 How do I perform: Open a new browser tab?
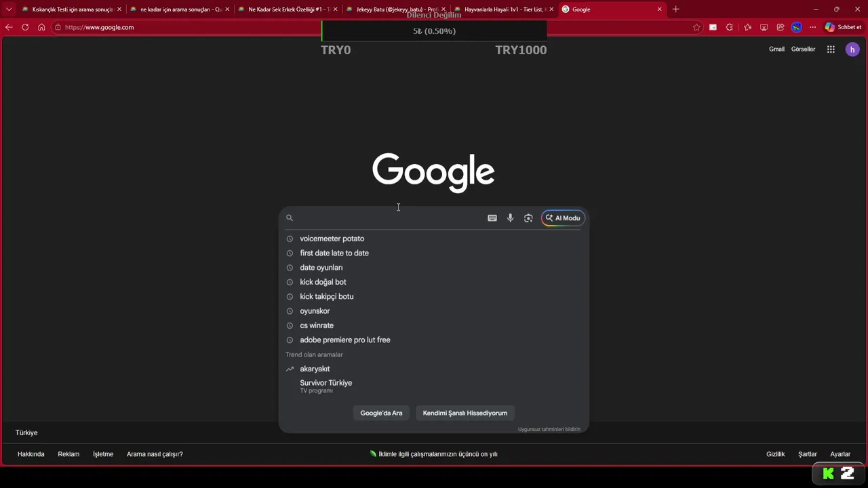pyautogui.click(x=675, y=9)
